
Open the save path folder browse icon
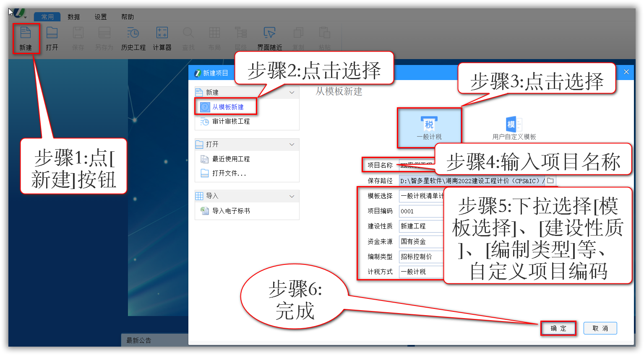pyautogui.click(x=550, y=180)
